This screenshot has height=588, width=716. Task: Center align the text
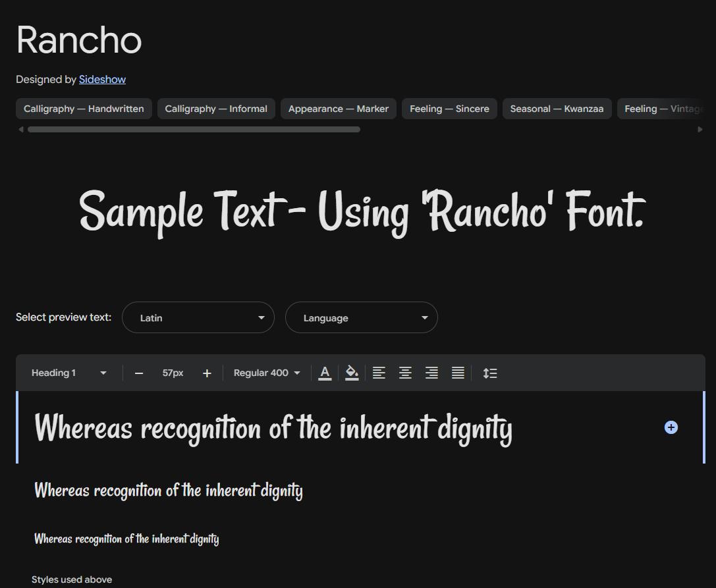(406, 373)
